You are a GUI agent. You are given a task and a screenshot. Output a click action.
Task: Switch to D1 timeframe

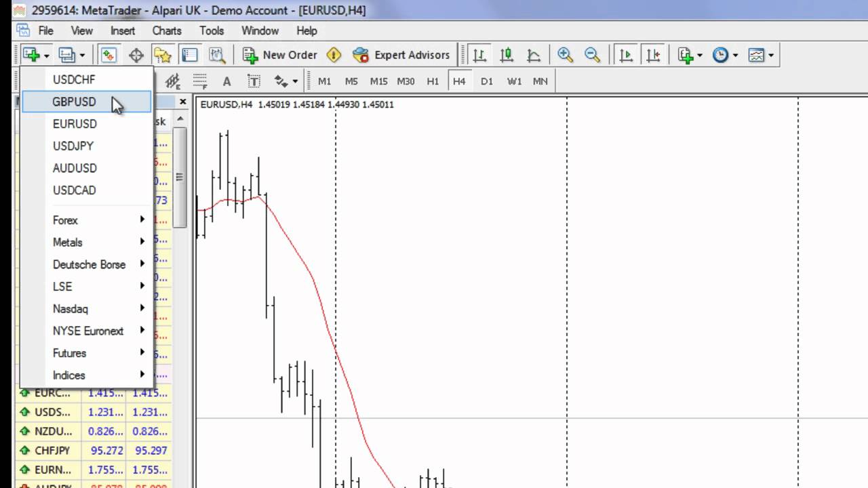(486, 81)
